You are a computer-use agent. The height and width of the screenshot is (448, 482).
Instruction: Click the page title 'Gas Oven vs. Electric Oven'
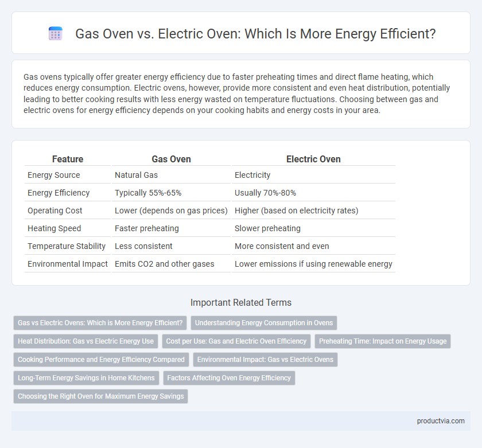(x=255, y=33)
